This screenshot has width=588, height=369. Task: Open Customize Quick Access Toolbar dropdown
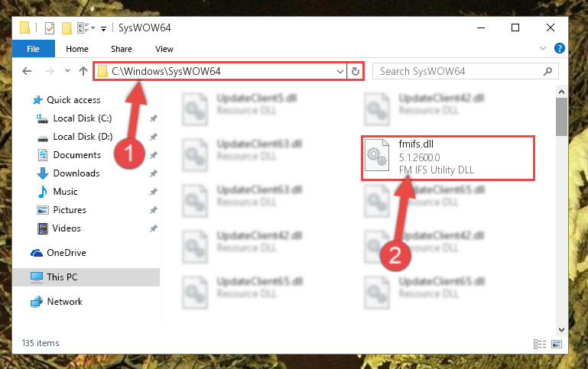(103, 29)
